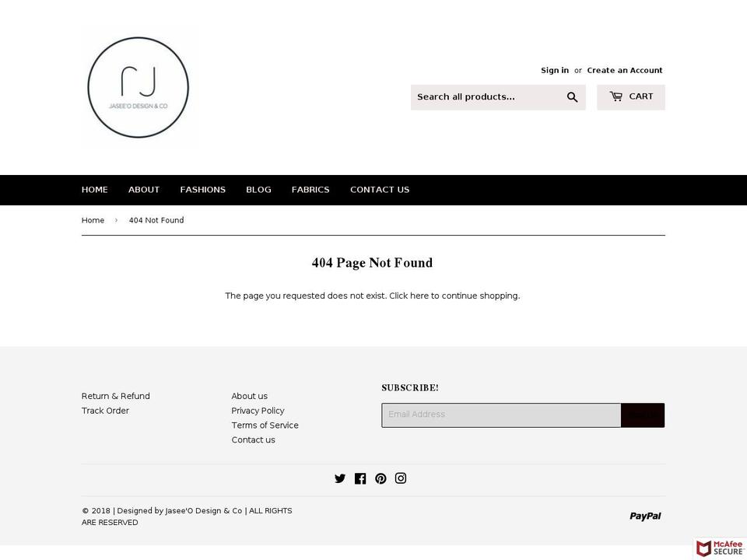This screenshot has width=747, height=560.
Task: Click Create an Account link
Action: [625, 71]
